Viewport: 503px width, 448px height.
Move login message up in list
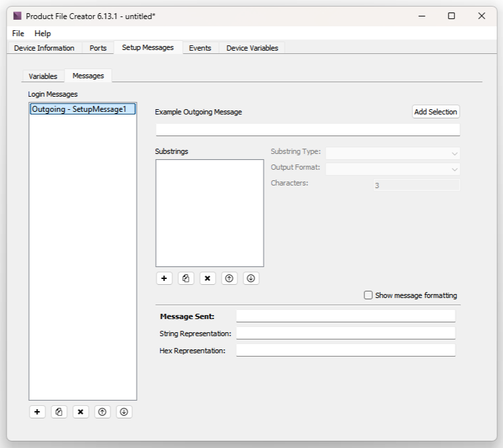point(102,412)
